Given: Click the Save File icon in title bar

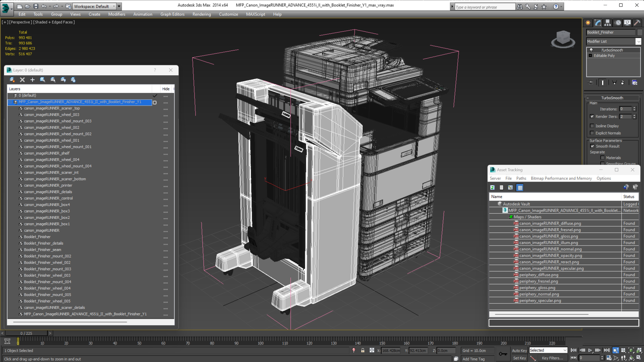Looking at the screenshot, I should tap(36, 6).
